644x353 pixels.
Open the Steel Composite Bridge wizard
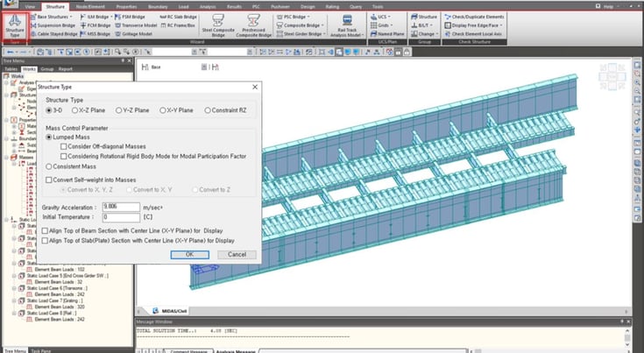tap(220, 25)
